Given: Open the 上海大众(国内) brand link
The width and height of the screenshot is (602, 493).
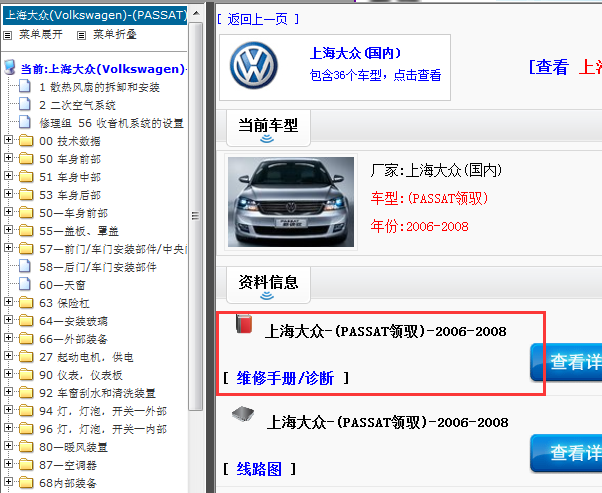Looking at the screenshot, I should (355, 53).
